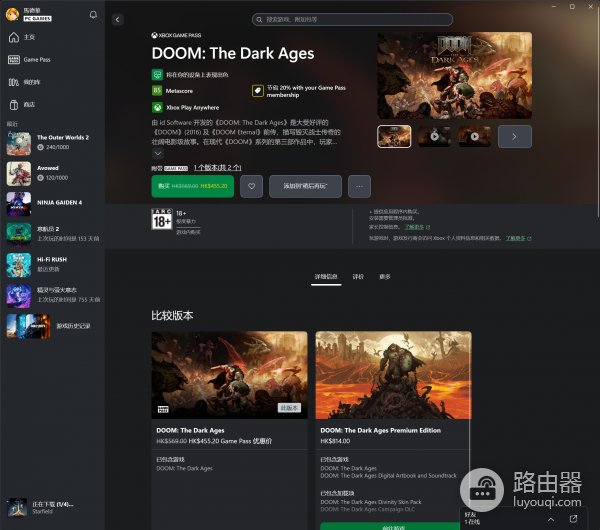Click the handheld compatibility icon
This screenshot has height=530, width=600.
pos(157,74)
